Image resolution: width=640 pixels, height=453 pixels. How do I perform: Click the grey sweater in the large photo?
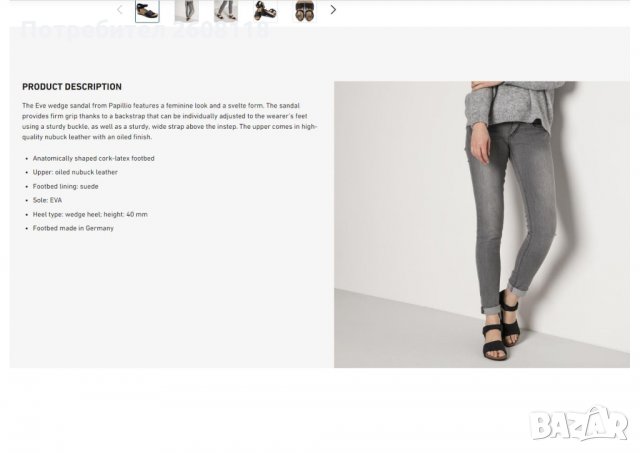[512, 102]
